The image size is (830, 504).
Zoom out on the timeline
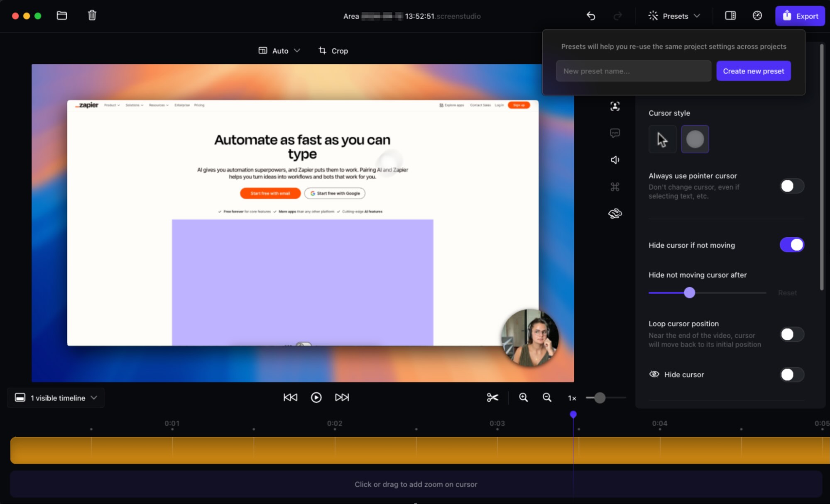pos(546,397)
